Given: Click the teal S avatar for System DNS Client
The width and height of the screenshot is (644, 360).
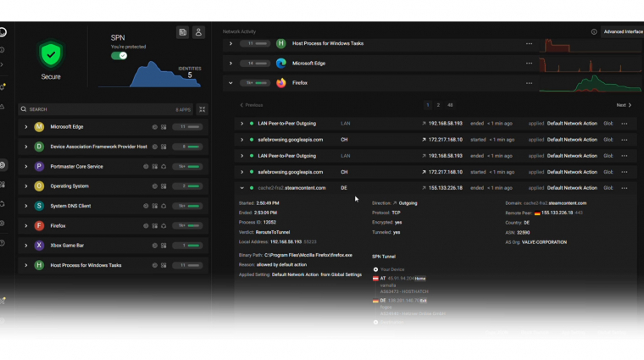Looking at the screenshot, I should (39, 206).
